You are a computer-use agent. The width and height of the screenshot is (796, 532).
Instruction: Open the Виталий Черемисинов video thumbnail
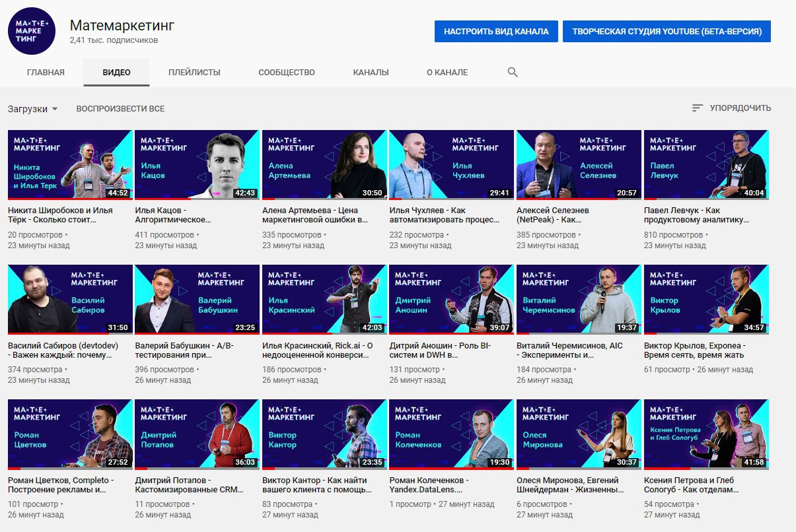pyautogui.click(x=579, y=300)
